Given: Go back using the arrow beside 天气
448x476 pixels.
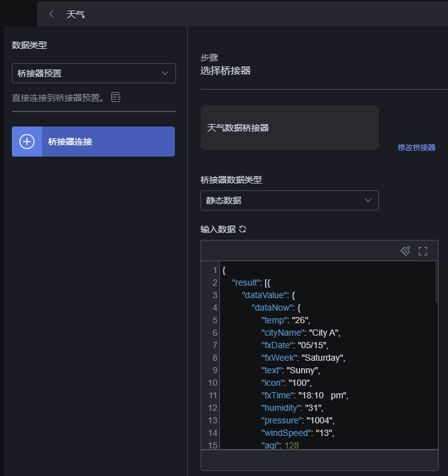Looking at the screenshot, I should (51, 14).
